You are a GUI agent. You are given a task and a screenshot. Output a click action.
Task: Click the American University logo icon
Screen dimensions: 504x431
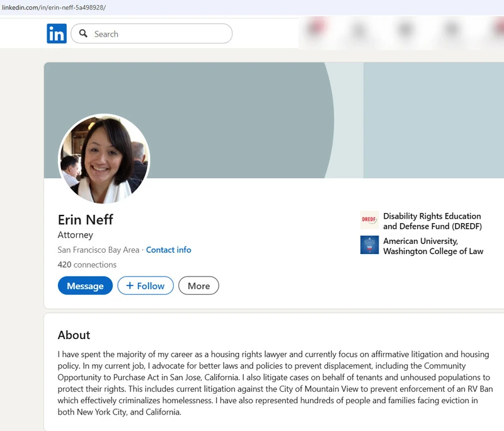coord(369,245)
